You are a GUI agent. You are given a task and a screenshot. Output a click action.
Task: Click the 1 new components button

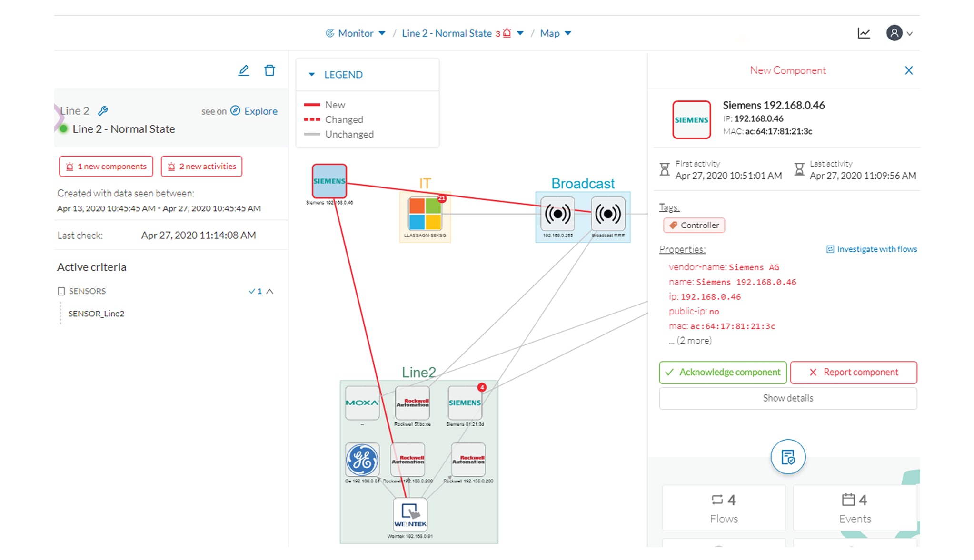pos(106,167)
